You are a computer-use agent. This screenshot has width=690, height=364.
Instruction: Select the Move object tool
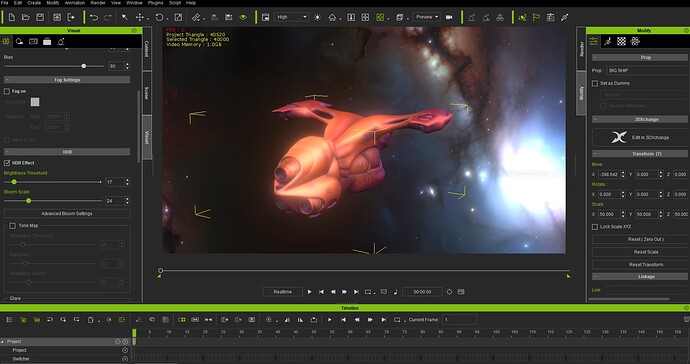click(x=140, y=17)
